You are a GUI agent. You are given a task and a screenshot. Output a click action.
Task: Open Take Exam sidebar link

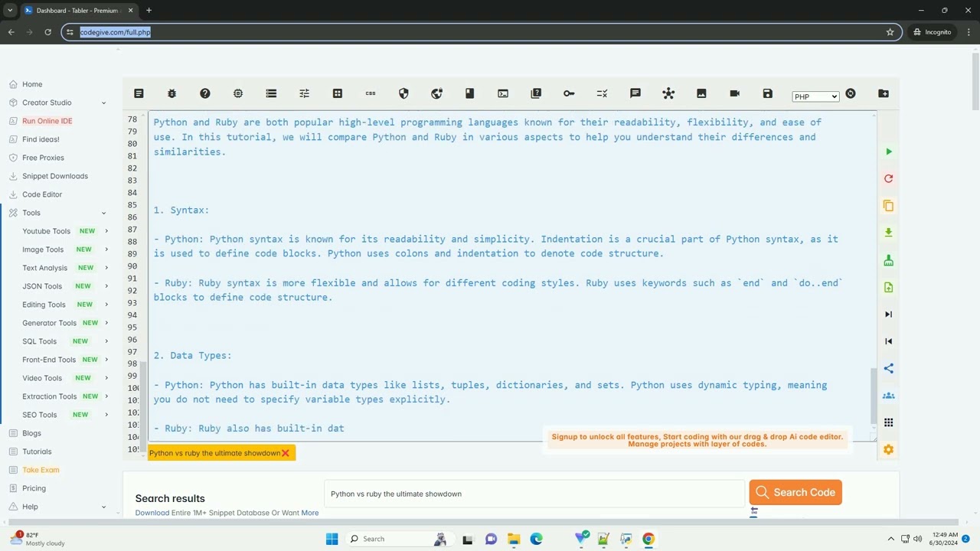tap(41, 470)
